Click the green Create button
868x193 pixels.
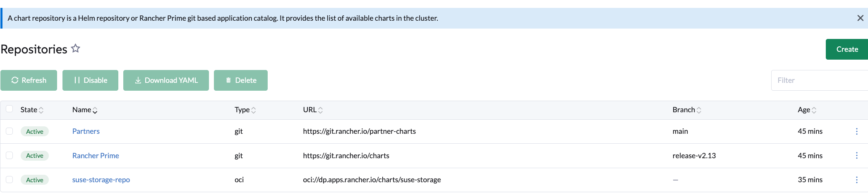(847, 49)
